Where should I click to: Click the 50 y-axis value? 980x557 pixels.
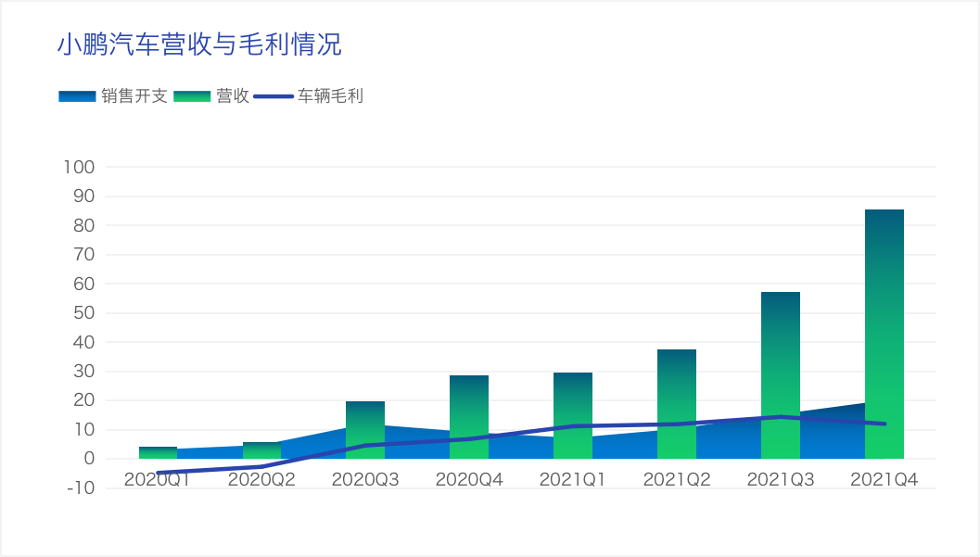coord(83,313)
